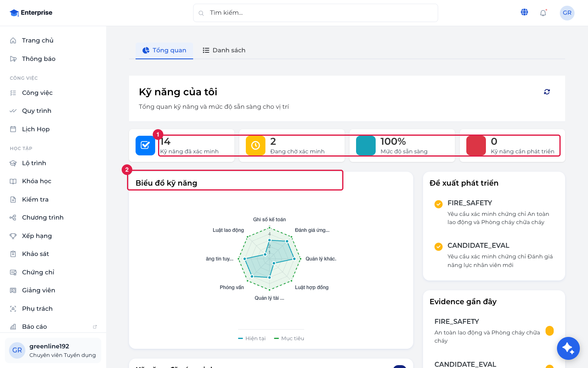Viewport: 588px width, 368px height.
Task: Click the Biểu đồ kỹ năng heading
Action: click(x=167, y=183)
